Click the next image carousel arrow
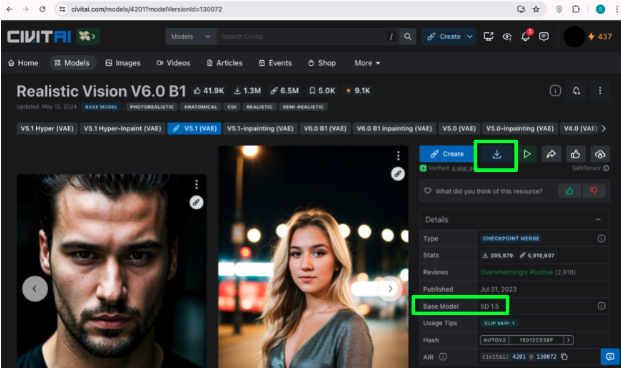 click(x=390, y=289)
